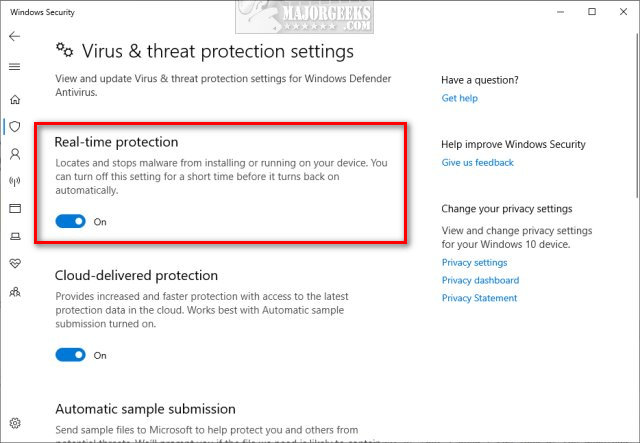The height and width of the screenshot is (443, 640).
Task: Open Family options people icon
Action: tap(14, 292)
